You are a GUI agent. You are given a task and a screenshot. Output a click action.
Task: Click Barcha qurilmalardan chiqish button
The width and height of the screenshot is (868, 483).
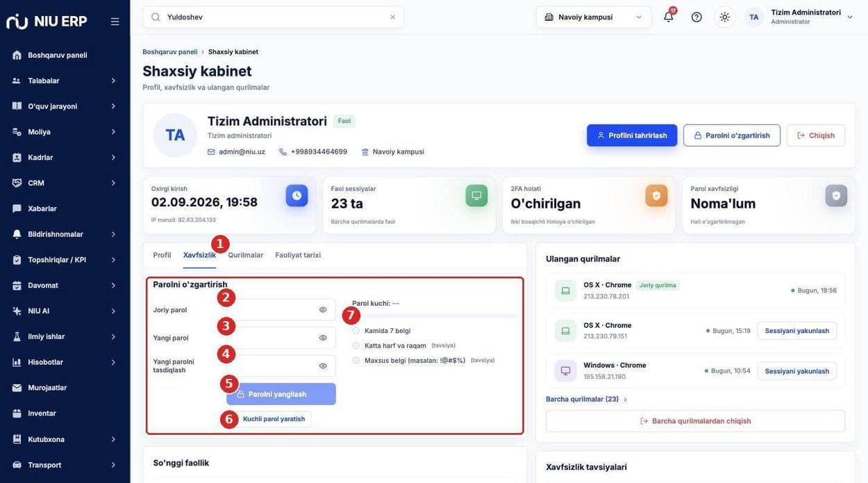point(696,421)
